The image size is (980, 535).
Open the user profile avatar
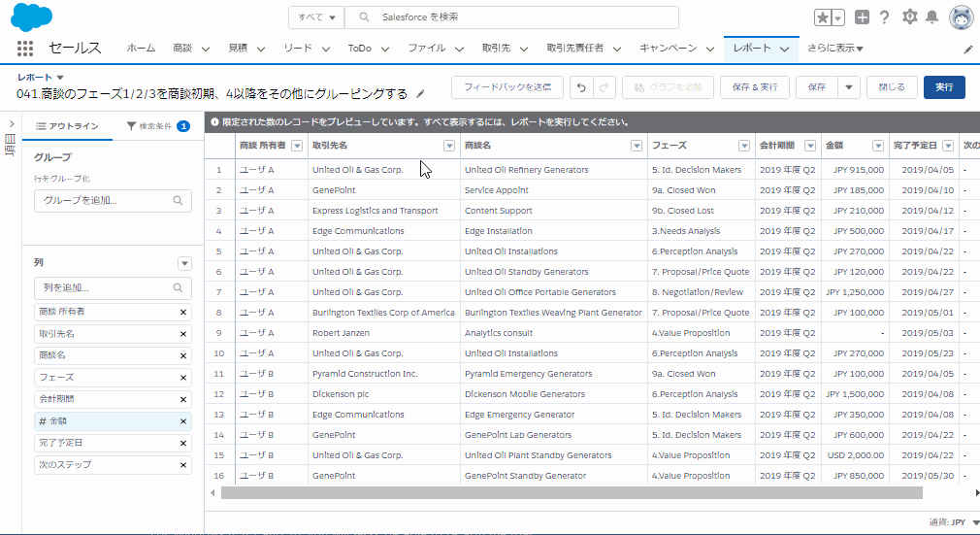click(x=961, y=17)
